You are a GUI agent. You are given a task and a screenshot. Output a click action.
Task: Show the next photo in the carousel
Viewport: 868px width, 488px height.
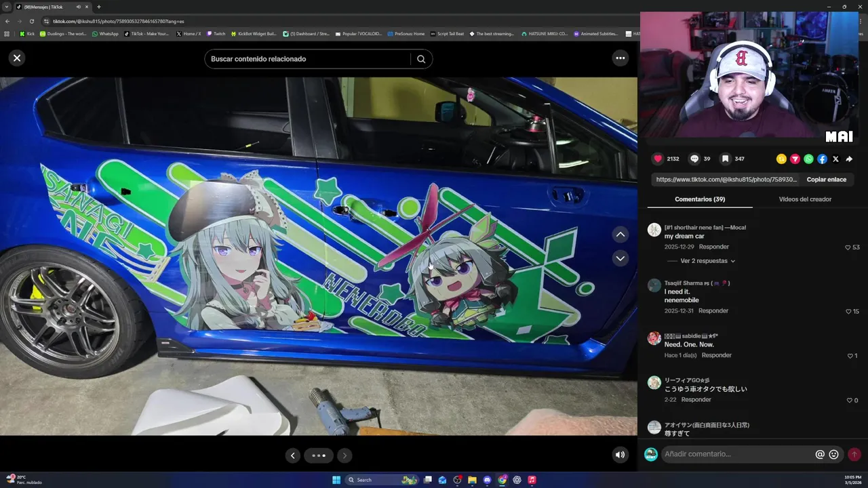coord(344,455)
